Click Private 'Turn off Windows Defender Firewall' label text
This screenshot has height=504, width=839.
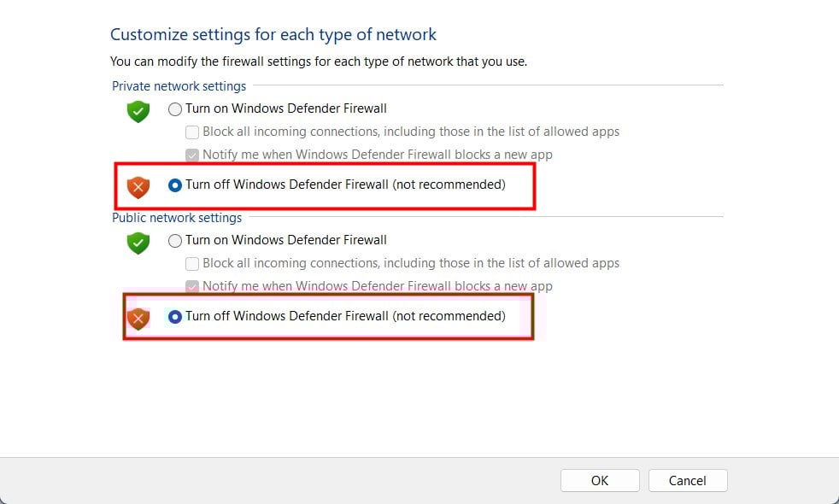345,185
